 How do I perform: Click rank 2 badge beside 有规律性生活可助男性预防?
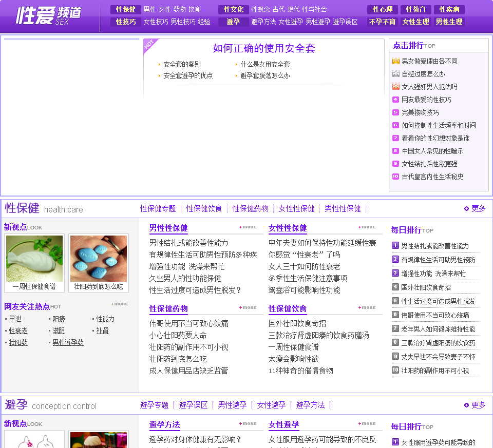tap(395, 259)
